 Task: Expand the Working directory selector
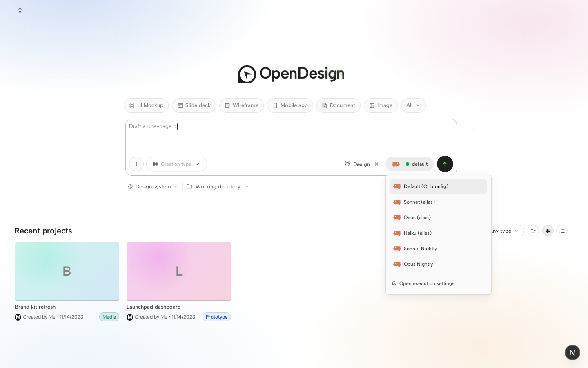coord(218,186)
